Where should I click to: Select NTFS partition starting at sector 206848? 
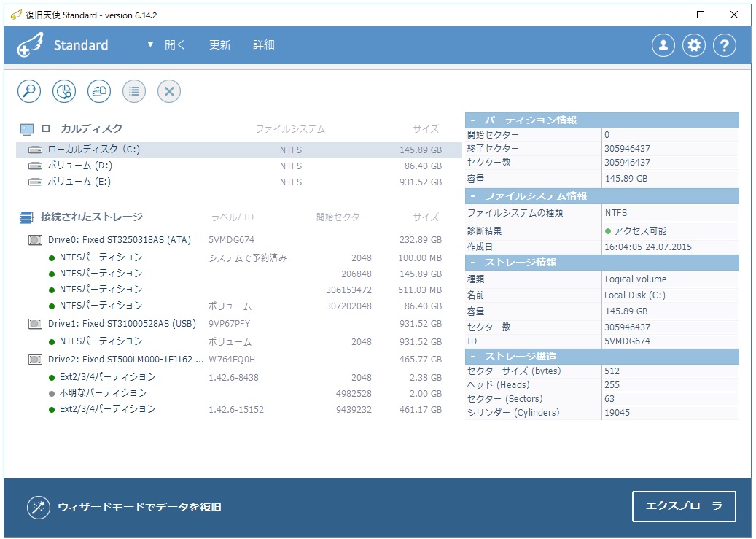click(238, 274)
